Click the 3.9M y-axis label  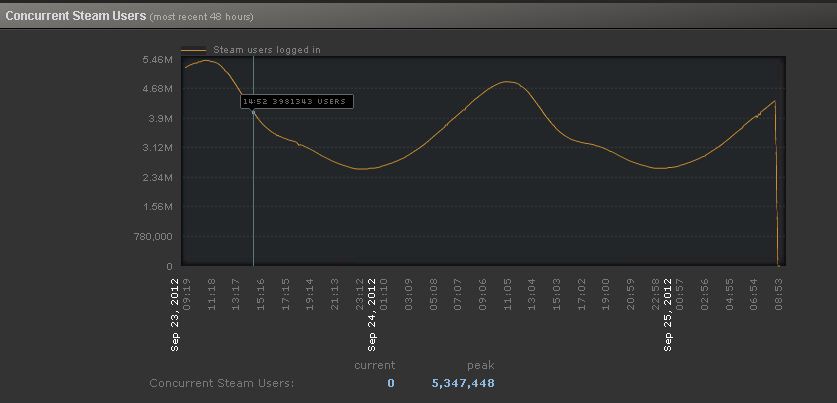160,118
